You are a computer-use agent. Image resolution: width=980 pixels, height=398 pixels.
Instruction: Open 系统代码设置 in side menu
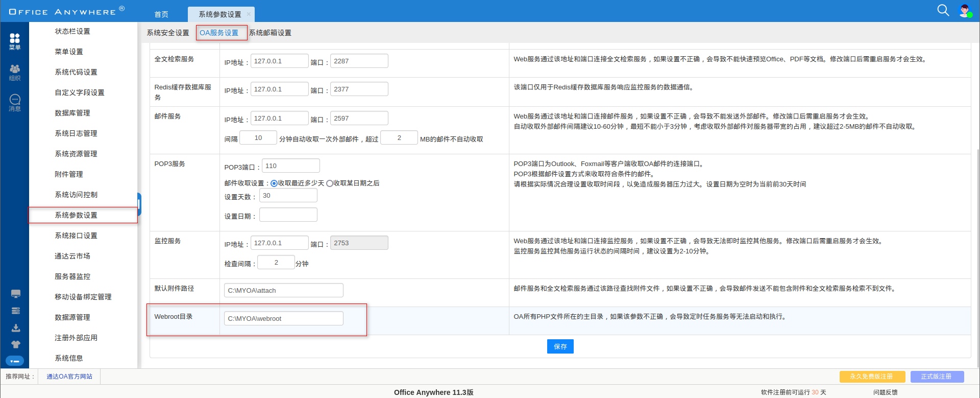(x=76, y=72)
